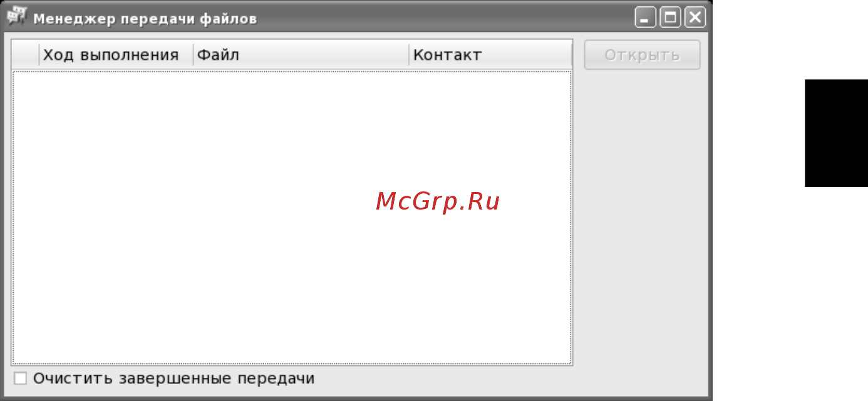Sort by the Файл column header
The height and width of the screenshot is (401, 868).
(301, 55)
